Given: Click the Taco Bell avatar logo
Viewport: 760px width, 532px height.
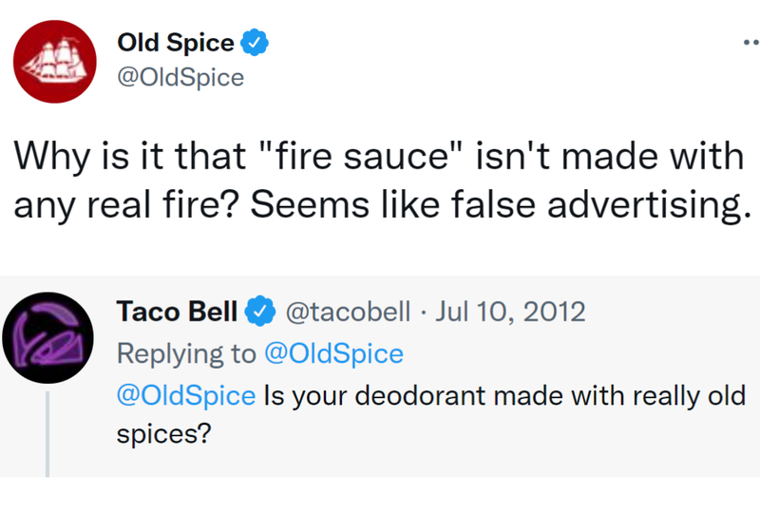Looking at the screenshot, I should click(47, 337).
